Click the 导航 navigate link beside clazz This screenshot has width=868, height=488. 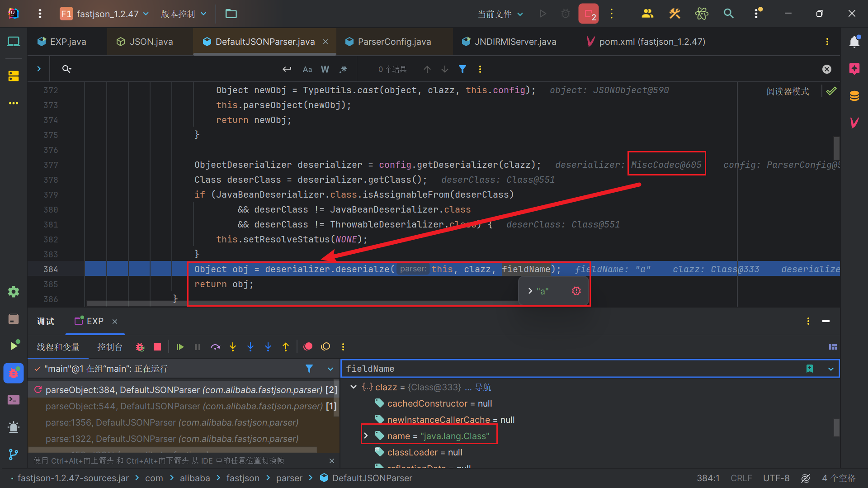(x=483, y=387)
